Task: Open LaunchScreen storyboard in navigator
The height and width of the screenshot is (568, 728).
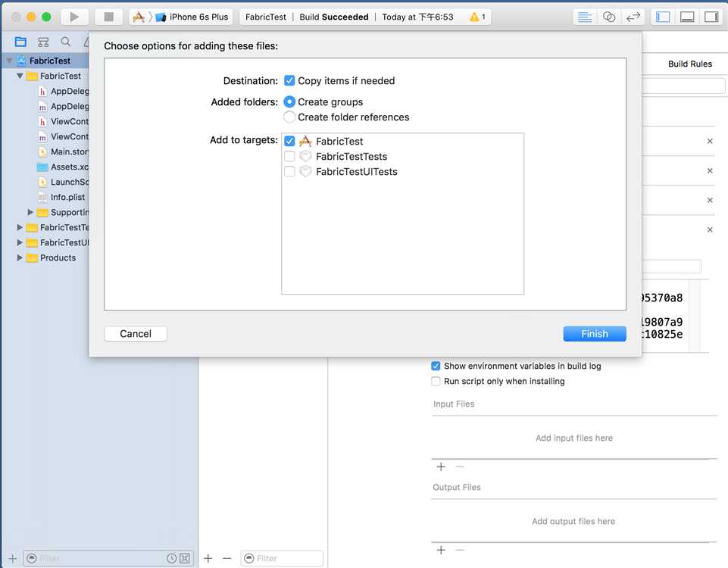Action: tap(63, 182)
